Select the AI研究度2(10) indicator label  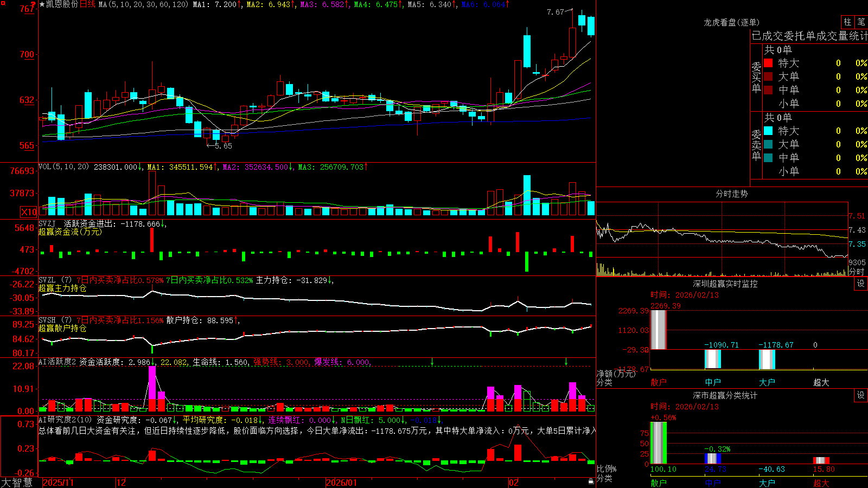click(x=66, y=420)
